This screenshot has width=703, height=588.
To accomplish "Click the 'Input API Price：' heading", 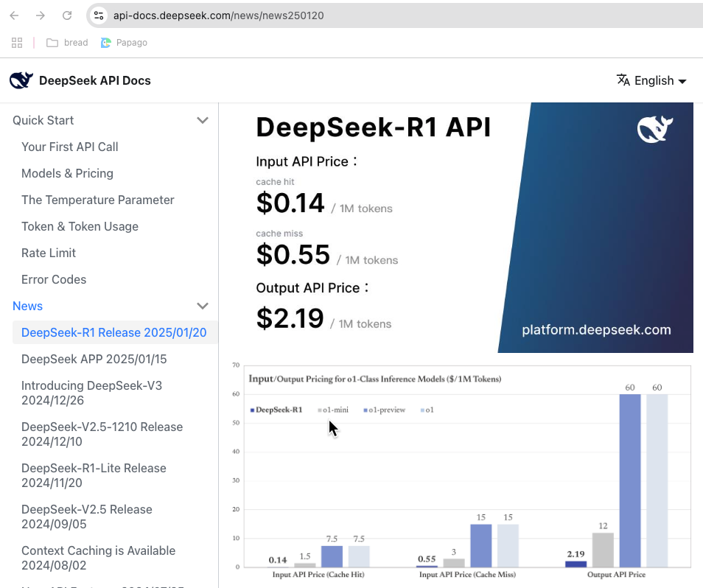I will tap(307, 161).
